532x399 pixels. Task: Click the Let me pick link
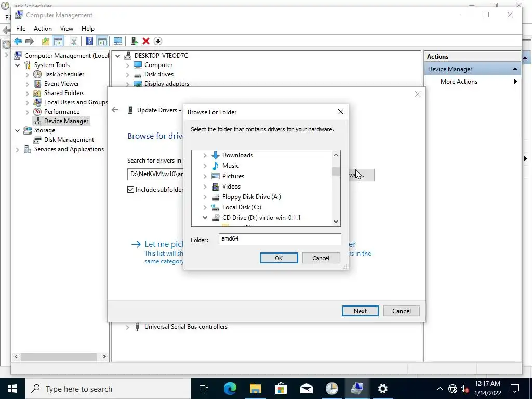[x=164, y=244]
